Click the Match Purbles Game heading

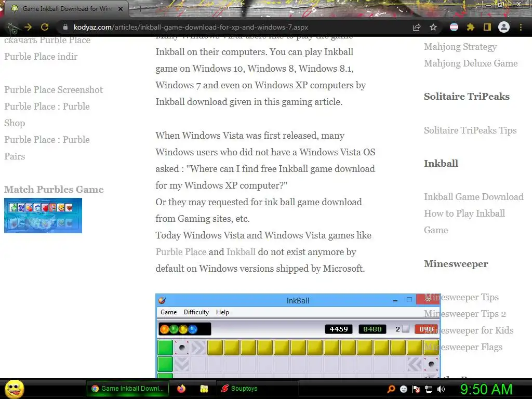(54, 189)
